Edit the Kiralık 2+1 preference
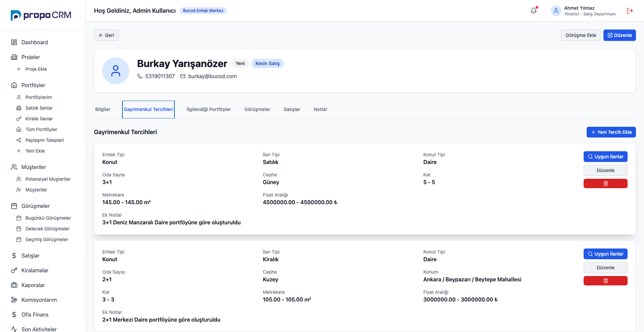This screenshot has height=332, width=644. tap(605, 268)
